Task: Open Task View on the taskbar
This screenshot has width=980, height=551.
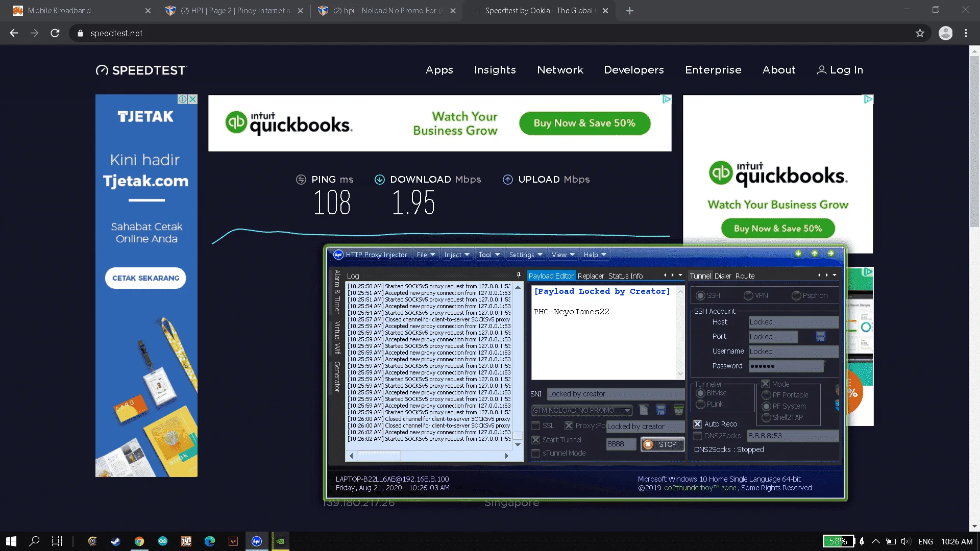Action: 57,541
